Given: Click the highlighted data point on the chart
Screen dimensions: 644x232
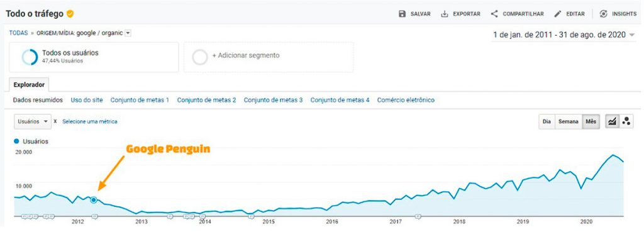Looking at the screenshot, I should [x=94, y=200].
